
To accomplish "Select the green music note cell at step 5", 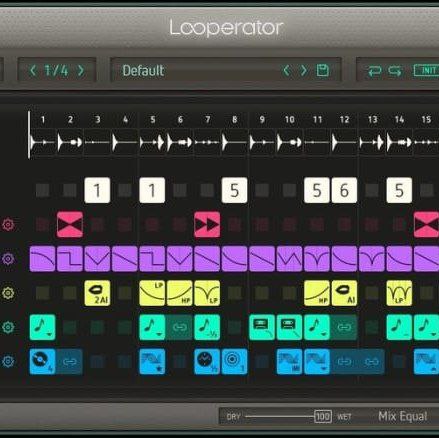I will [152, 327].
